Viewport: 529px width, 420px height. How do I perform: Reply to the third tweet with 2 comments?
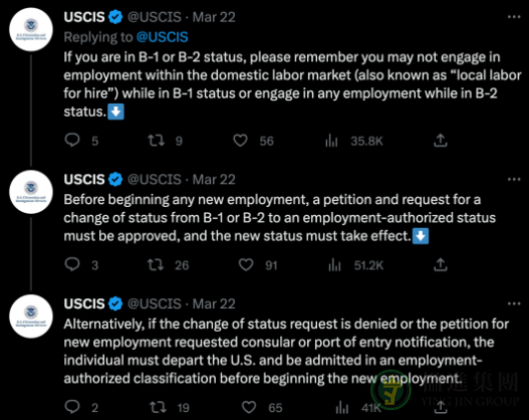tap(72, 407)
